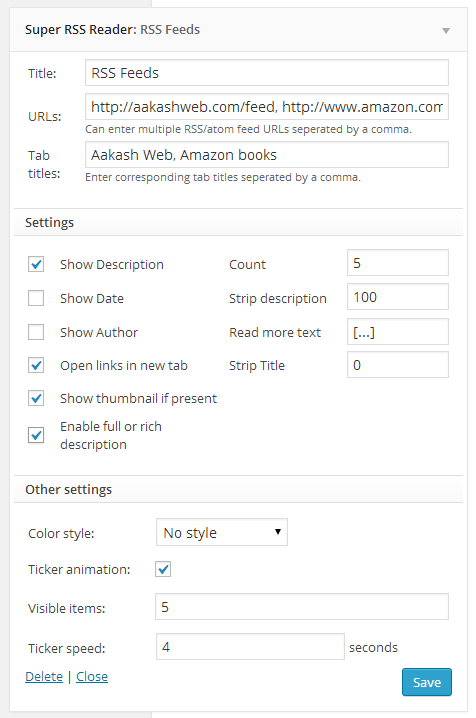476x718 pixels.
Task: Click the Visible items field
Action: 302,607
